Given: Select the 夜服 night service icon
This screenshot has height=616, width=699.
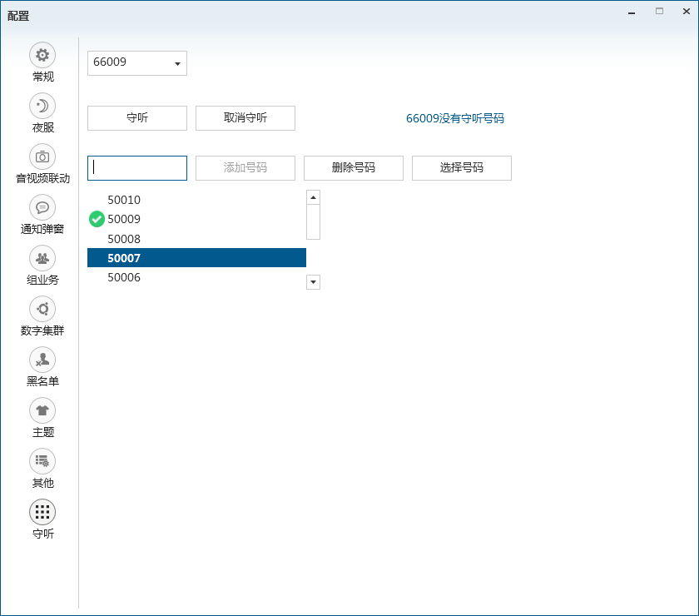Looking at the screenshot, I should [x=42, y=106].
